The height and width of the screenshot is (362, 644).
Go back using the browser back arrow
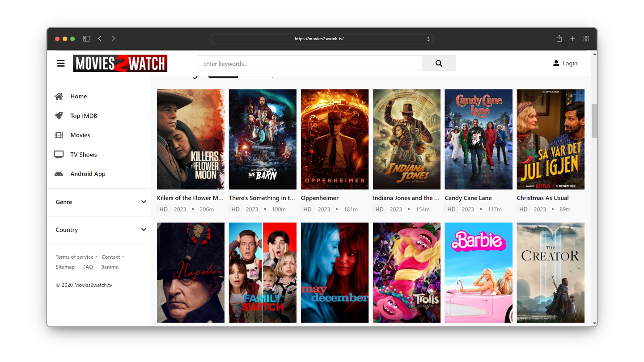click(x=100, y=39)
